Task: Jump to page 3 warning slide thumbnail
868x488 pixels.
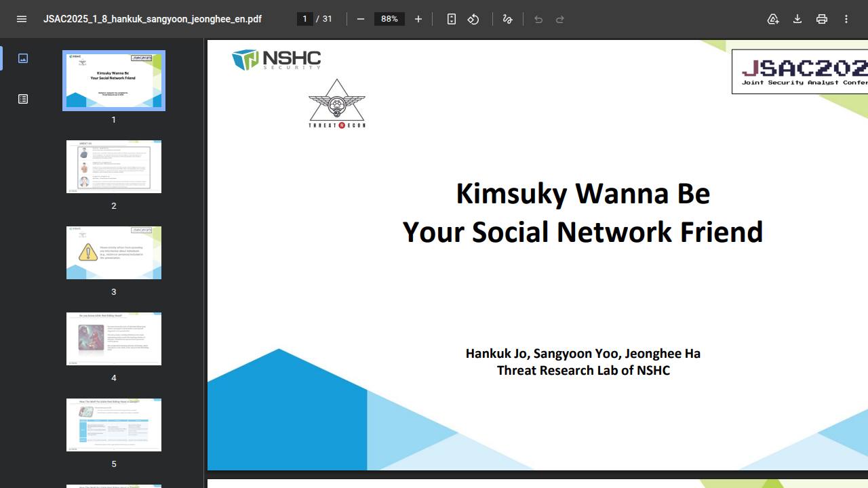Action: pyautogui.click(x=114, y=253)
